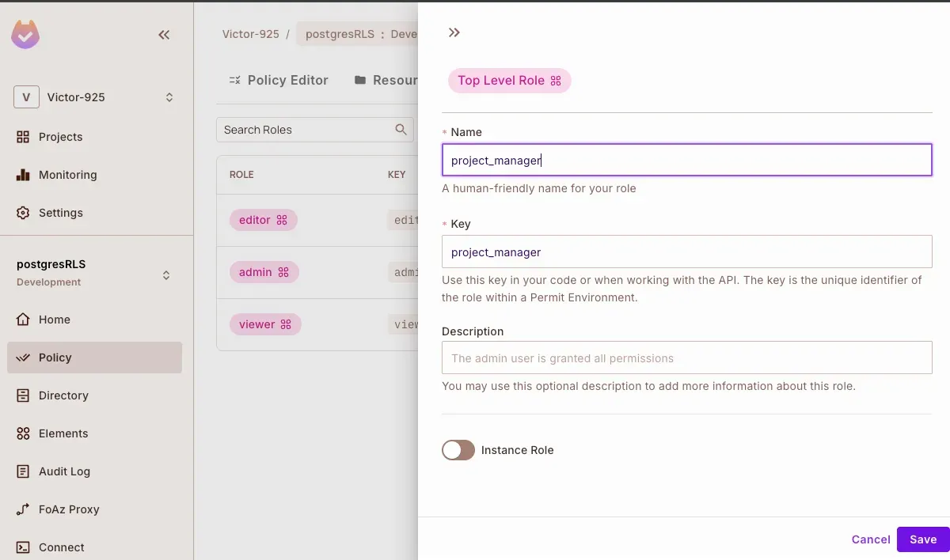Click the Permit logo icon

25,35
